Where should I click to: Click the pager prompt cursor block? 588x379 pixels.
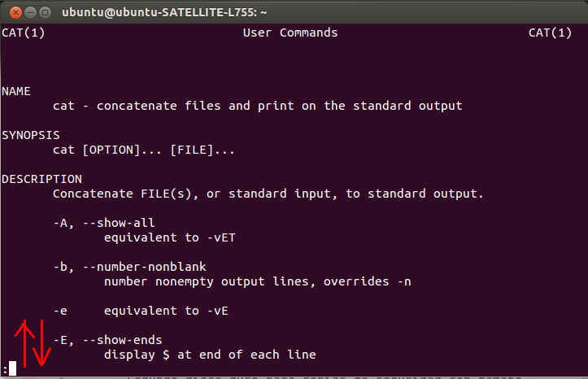[12, 368]
